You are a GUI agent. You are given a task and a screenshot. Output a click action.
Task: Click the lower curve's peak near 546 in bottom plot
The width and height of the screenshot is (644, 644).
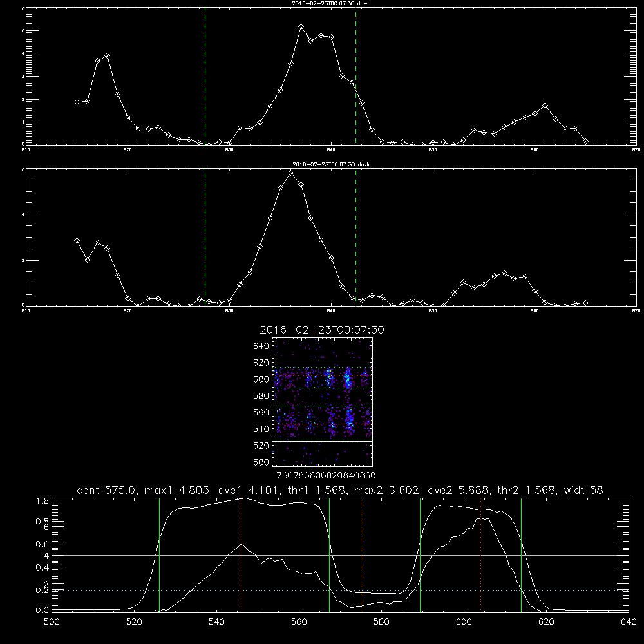point(241,544)
